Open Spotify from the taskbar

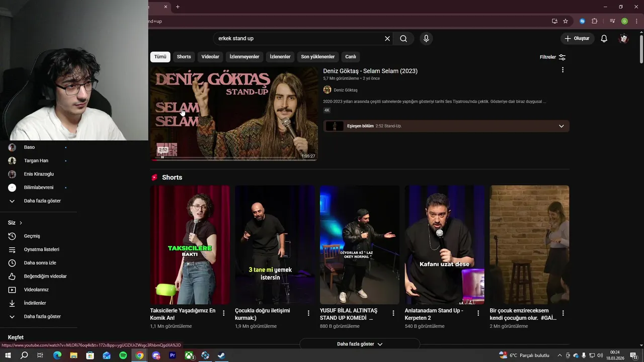click(x=123, y=355)
